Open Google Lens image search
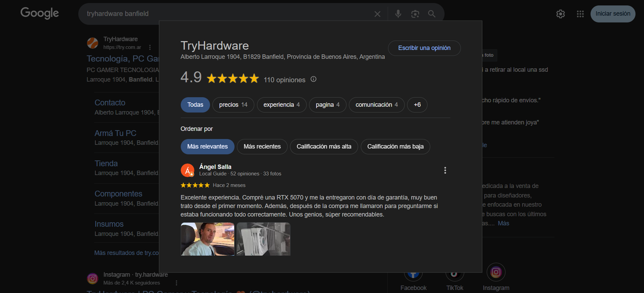Image resolution: width=644 pixels, height=293 pixels. tap(415, 14)
